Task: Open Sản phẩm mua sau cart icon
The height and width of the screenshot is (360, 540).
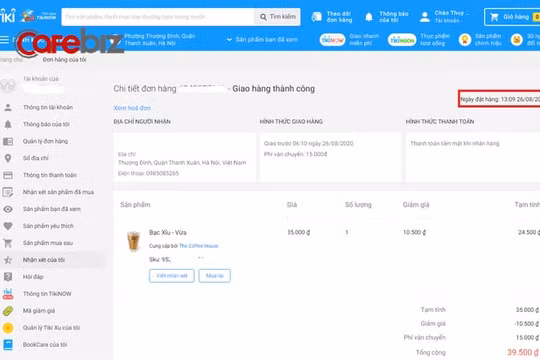Action: [x=8, y=243]
